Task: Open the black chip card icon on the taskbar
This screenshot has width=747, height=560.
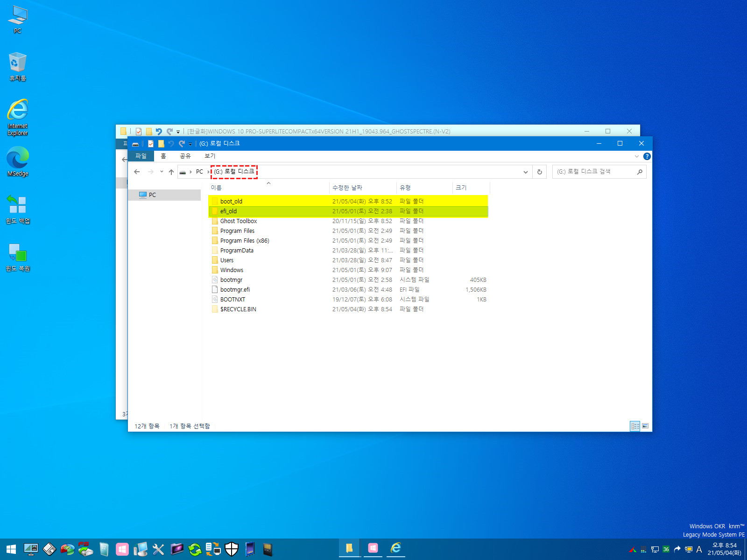Action: click(x=268, y=549)
